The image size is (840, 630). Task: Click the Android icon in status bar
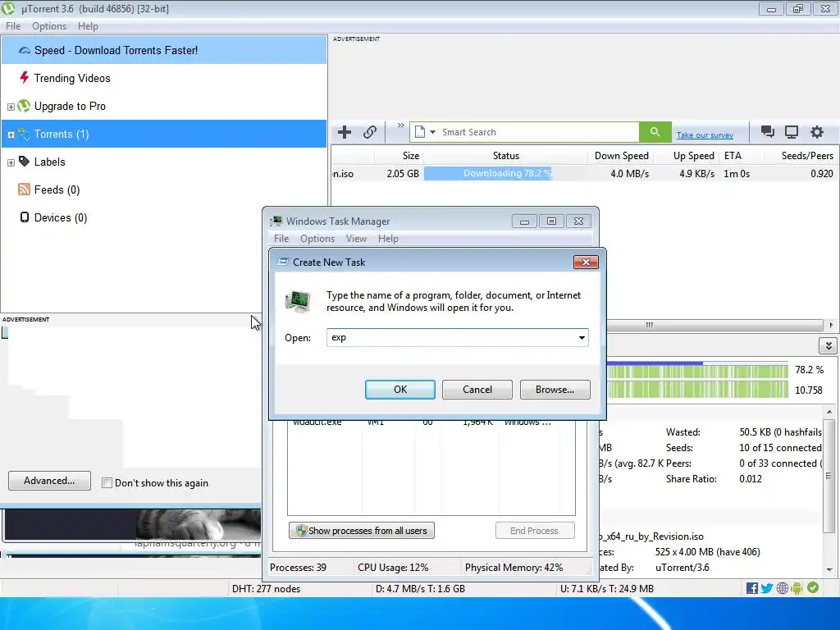point(797,588)
